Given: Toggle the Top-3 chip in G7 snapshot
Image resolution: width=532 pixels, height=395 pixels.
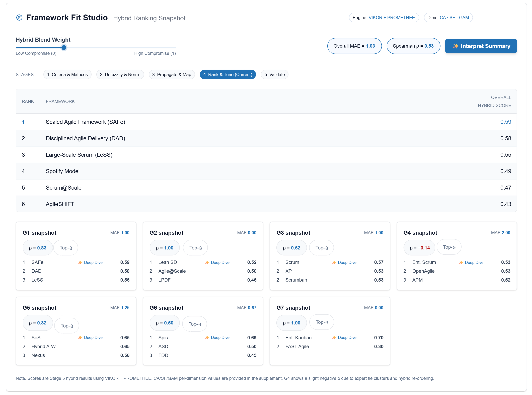Looking at the screenshot, I should 322,322.
